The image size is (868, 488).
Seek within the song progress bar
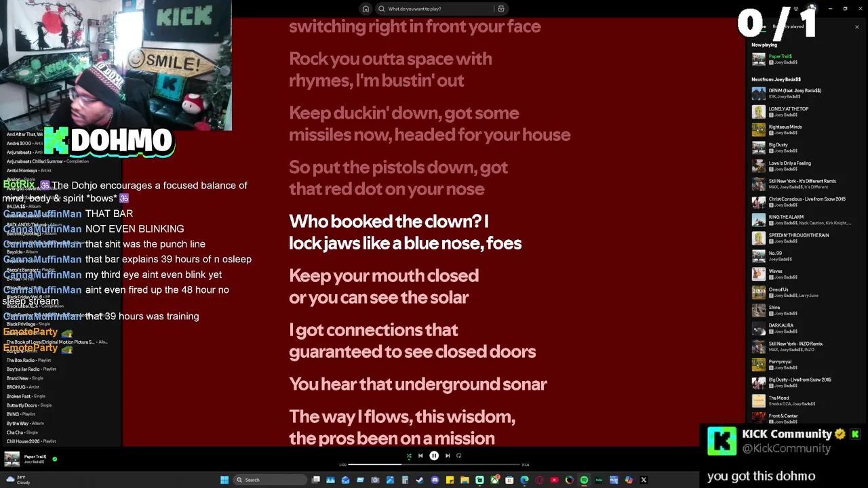(x=434, y=465)
